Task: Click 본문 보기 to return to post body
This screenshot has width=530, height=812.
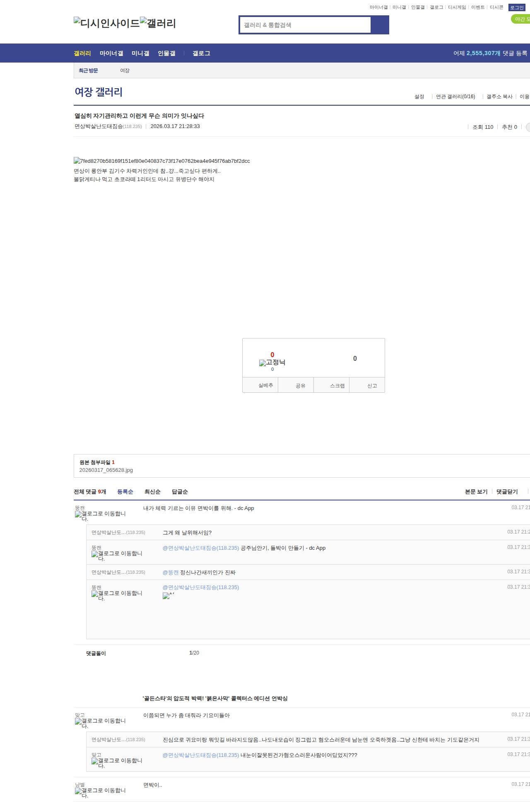Action: tap(476, 492)
